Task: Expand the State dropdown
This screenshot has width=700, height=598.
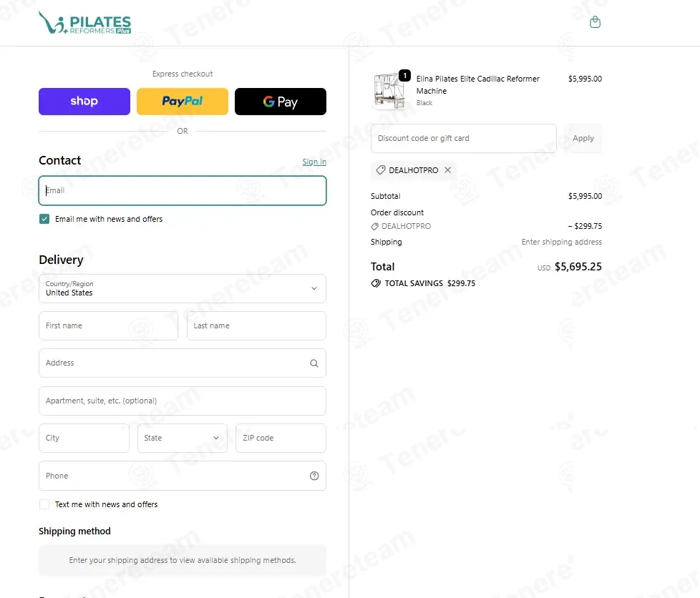Action: 182,438
